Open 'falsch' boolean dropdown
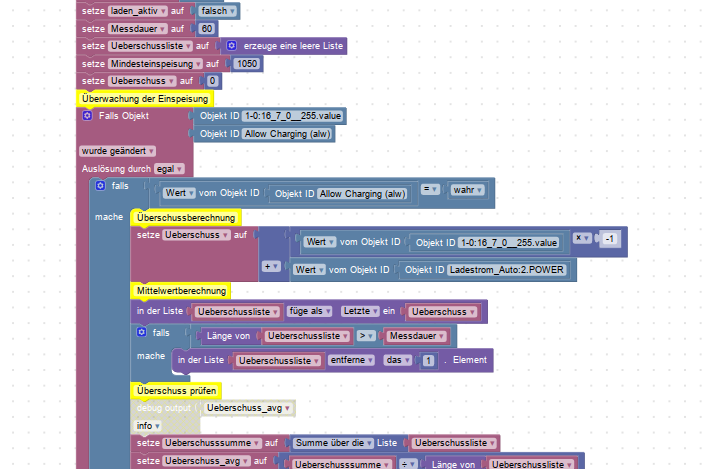The height and width of the screenshot is (469, 712). pyautogui.click(x=218, y=10)
